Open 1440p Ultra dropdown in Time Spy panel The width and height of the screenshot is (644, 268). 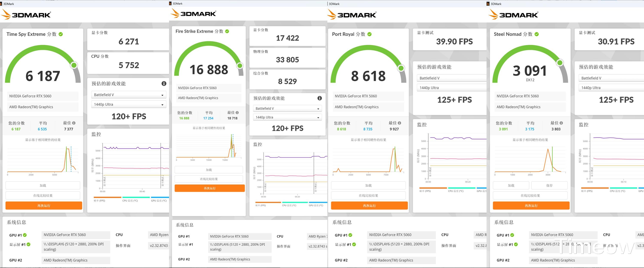pyautogui.click(x=128, y=105)
